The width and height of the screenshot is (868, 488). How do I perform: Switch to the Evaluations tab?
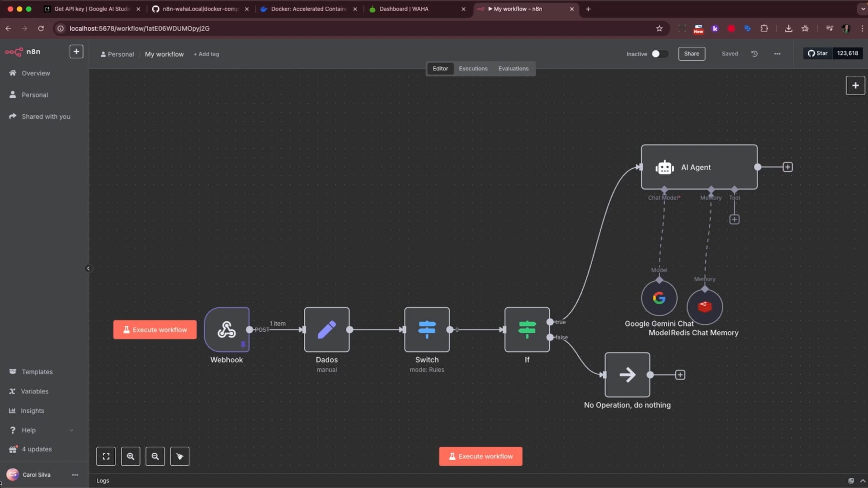513,69
